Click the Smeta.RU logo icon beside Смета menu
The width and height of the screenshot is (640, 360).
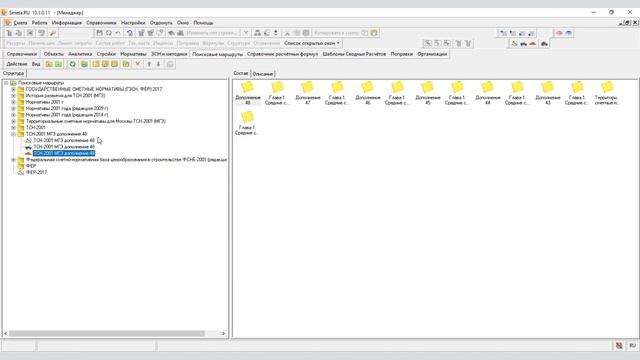click(x=7, y=23)
